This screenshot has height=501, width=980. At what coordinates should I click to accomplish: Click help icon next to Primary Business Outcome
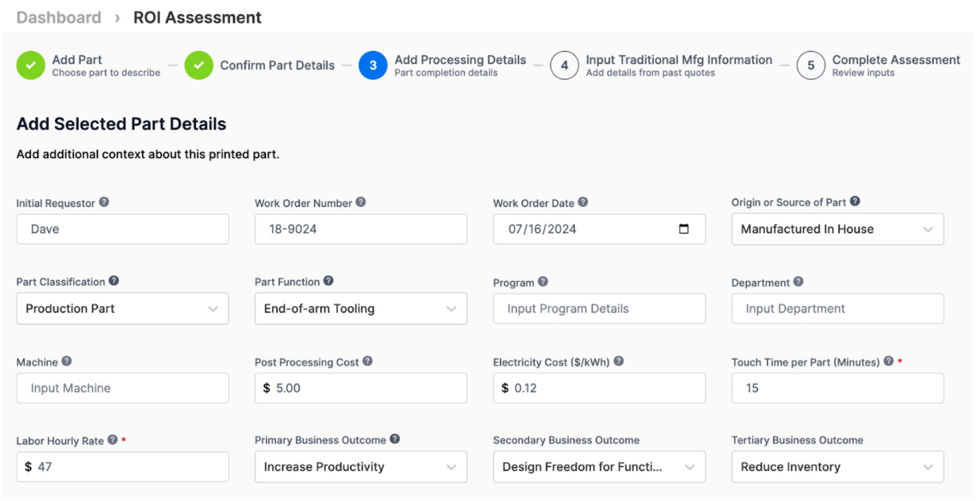click(395, 439)
